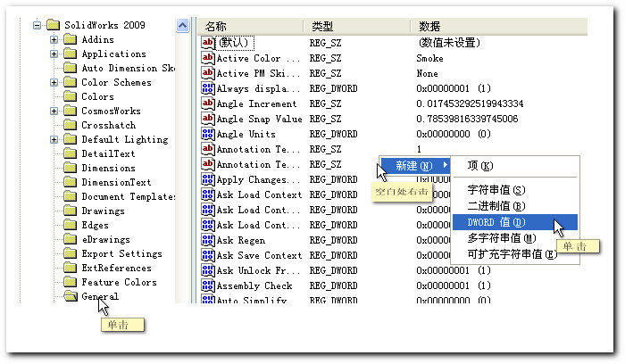Click the DWORD icon beside Angle Units
The height and width of the screenshot is (364, 625).
point(208,134)
